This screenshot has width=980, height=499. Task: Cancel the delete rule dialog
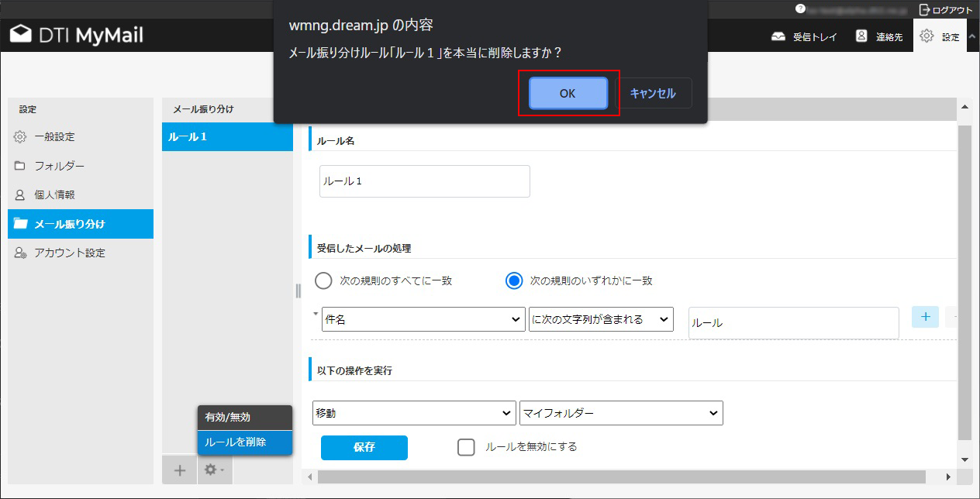coord(653,93)
